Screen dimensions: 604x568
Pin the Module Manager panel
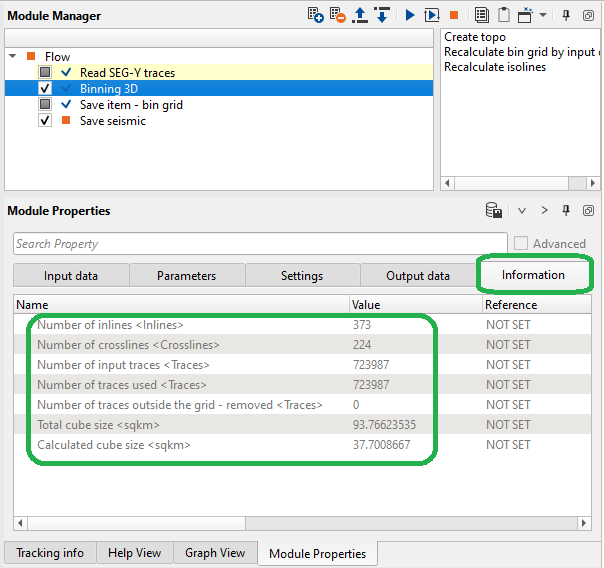point(566,15)
